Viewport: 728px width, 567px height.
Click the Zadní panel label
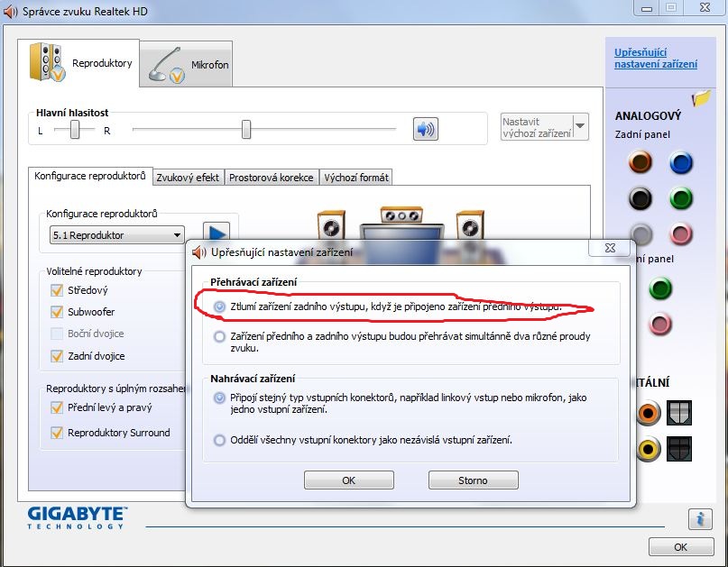pyautogui.click(x=642, y=134)
